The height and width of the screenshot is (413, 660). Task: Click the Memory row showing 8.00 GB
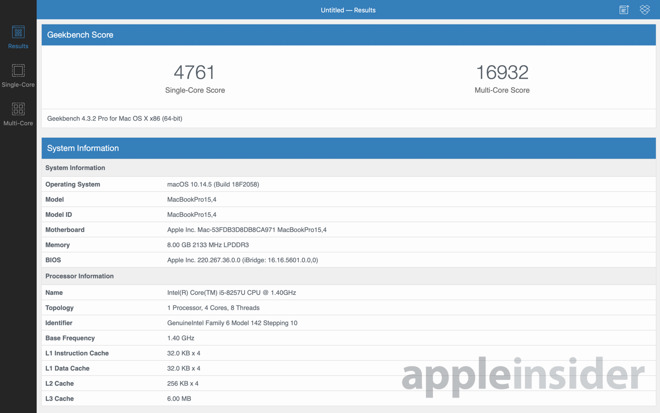tap(348, 245)
